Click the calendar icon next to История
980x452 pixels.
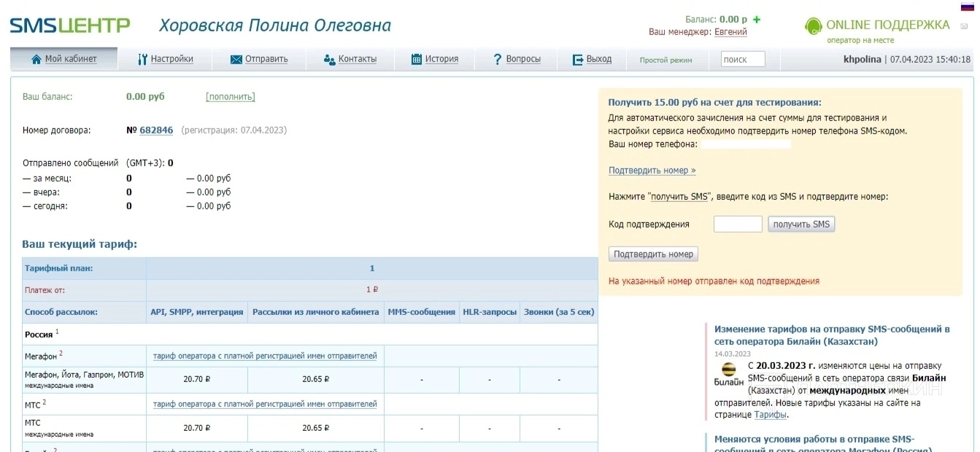(417, 60)
